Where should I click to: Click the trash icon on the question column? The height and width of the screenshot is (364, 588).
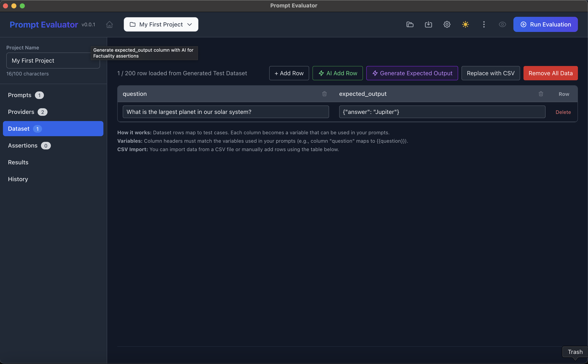pos(324,94)
